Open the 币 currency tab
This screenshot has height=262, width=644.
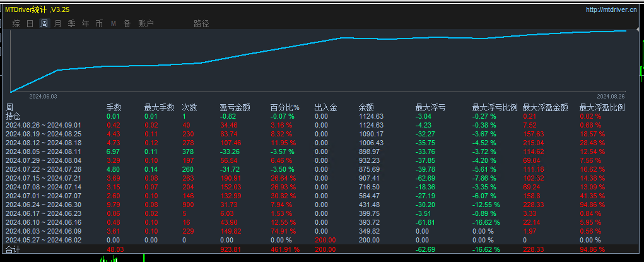point(100,23)
